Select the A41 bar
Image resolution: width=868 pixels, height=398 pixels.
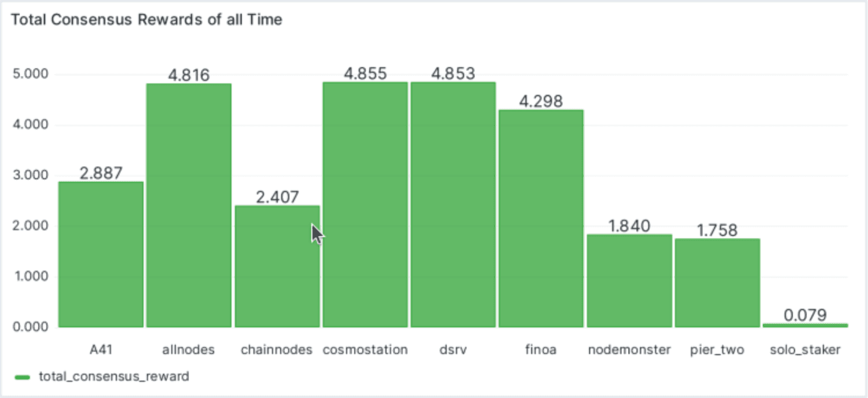point(101,255)
